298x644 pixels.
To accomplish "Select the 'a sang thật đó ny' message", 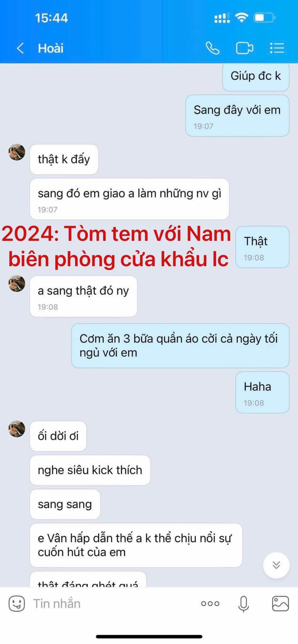I will tap(83, 297).
